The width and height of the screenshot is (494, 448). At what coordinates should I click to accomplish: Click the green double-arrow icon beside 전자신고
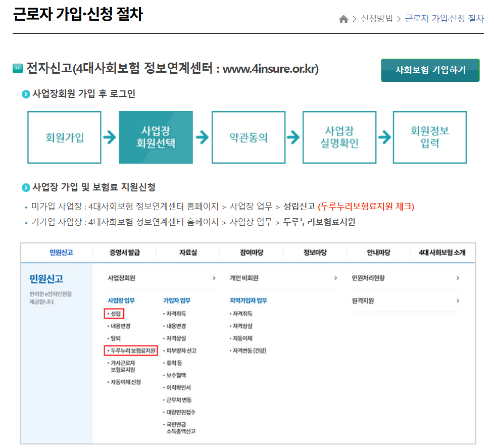[18, 68]
